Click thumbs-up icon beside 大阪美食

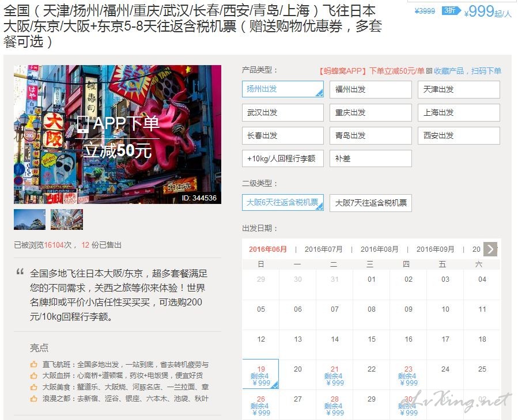click(x=33, y=387)
